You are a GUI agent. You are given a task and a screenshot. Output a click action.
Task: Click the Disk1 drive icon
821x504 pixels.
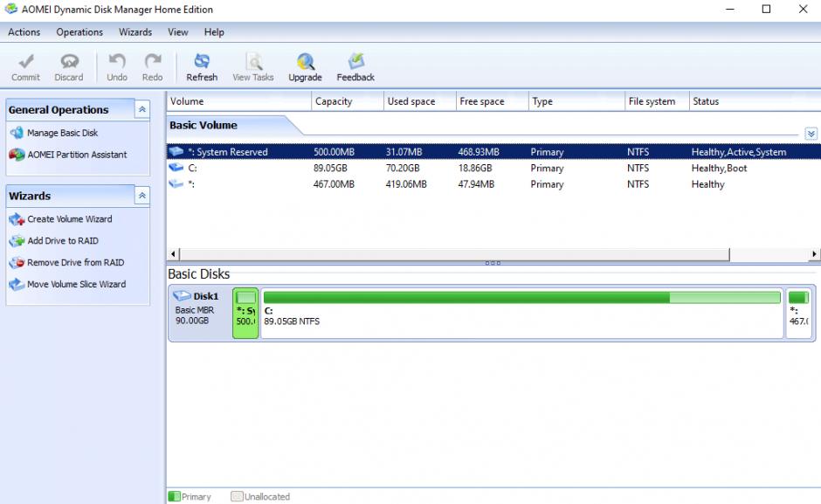click(x=182, y=296)
